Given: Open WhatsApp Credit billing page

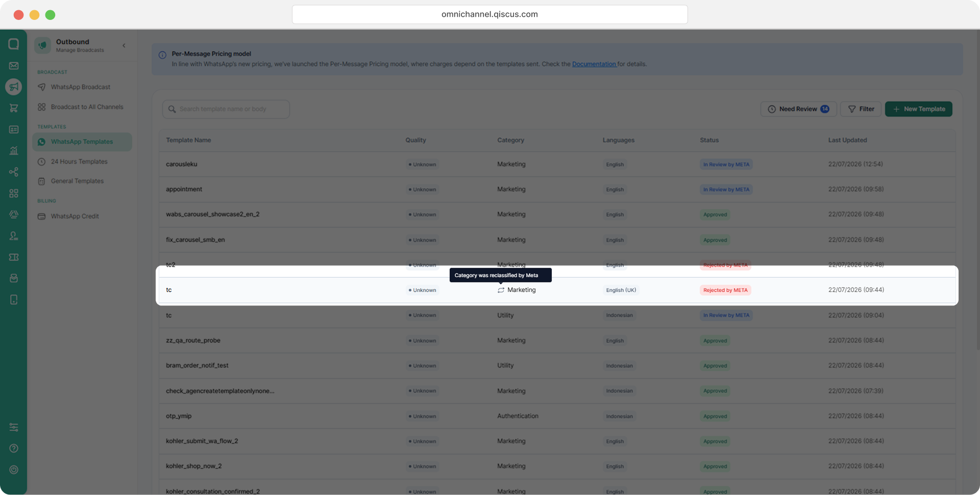Looking at the screenshot, I should click(82, 216).
